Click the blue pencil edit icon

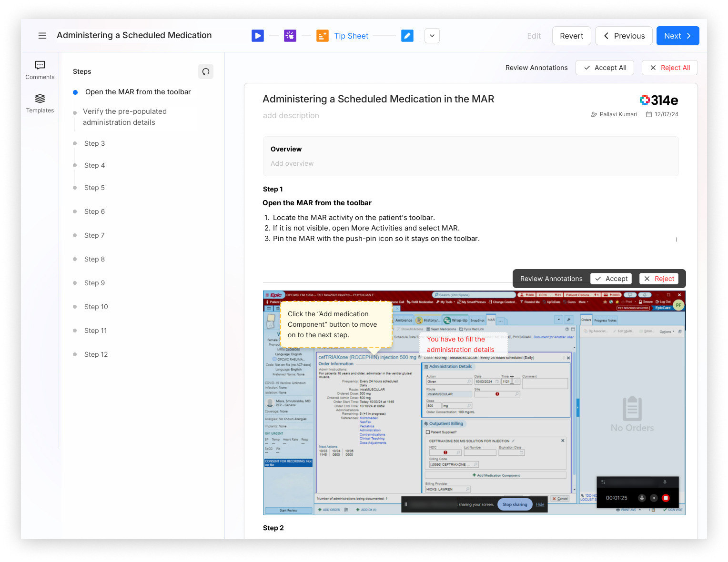coord(407,36)
